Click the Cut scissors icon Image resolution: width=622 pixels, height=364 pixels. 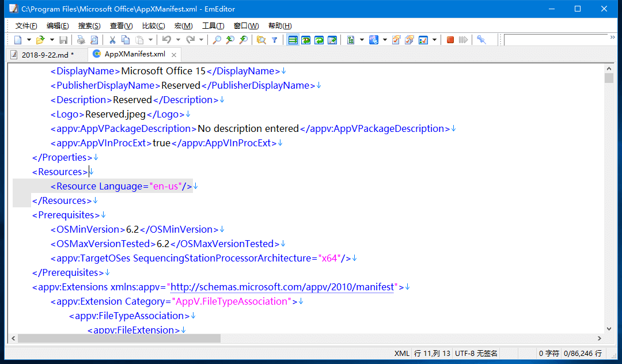click(x=112, y=40)
